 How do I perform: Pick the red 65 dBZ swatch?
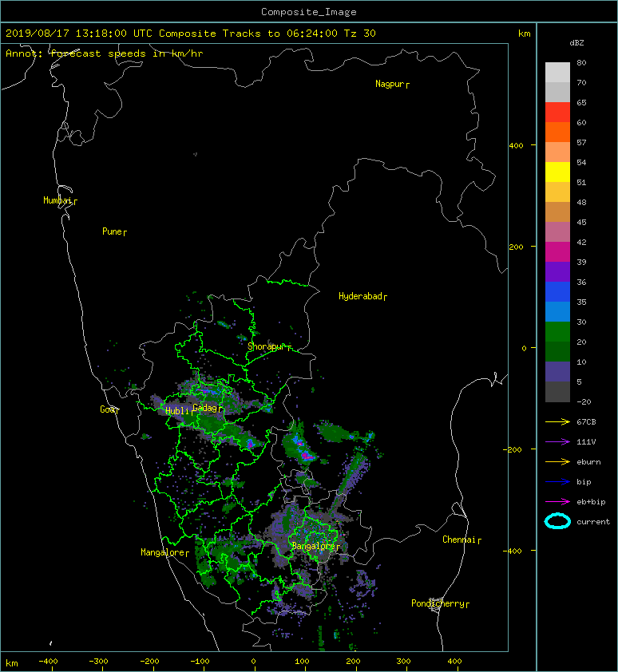557,112
